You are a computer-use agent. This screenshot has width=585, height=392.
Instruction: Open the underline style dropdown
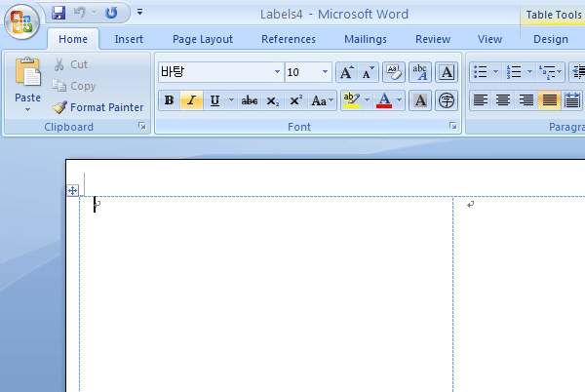click(231, 100)
